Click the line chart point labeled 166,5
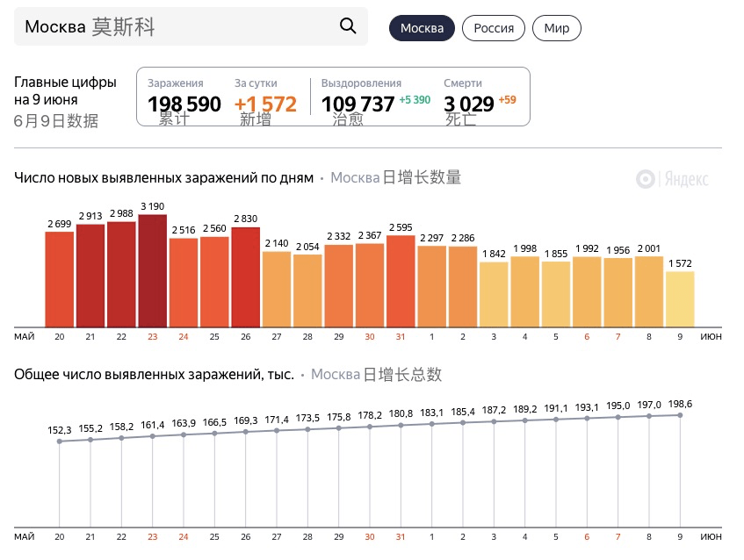The height and width of the screenshot is (560, 744). coord(214,434)
